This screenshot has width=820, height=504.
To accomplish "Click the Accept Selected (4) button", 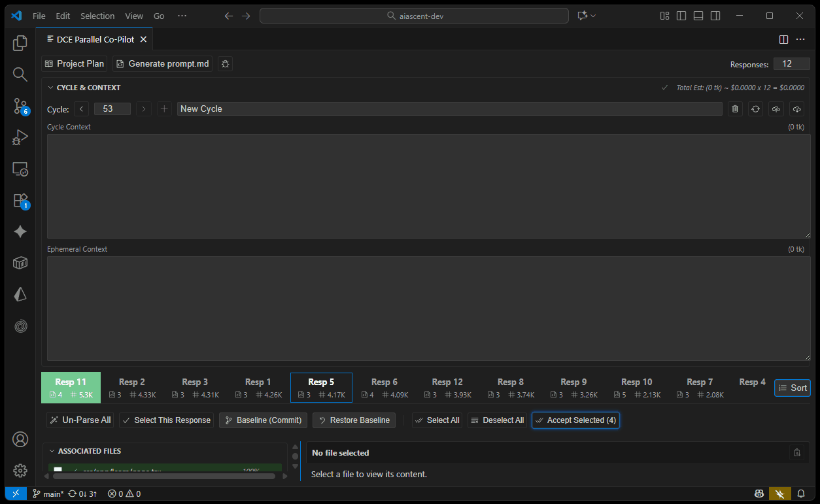I will (x=575, y=420).
